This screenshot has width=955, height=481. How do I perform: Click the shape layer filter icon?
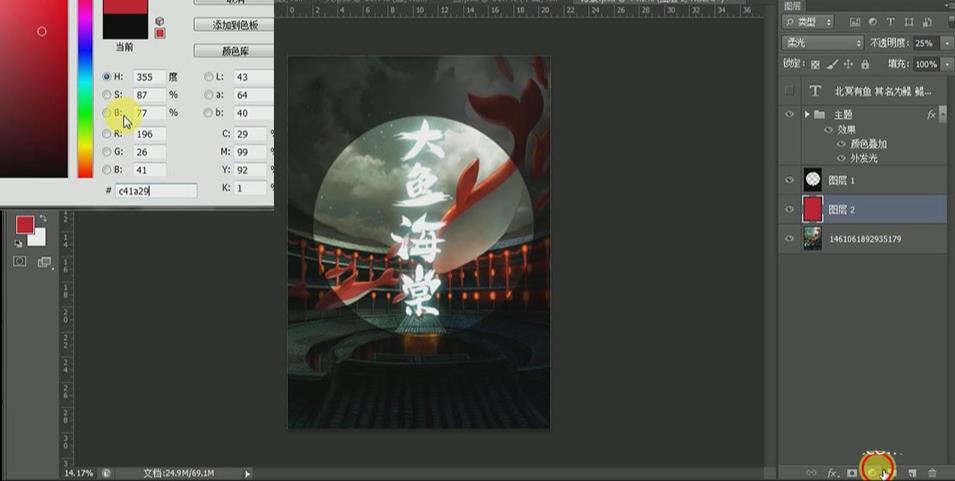point(909,22)
